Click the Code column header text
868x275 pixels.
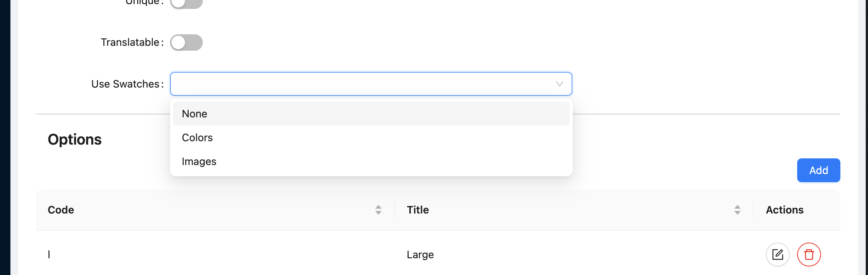(61, 210)
